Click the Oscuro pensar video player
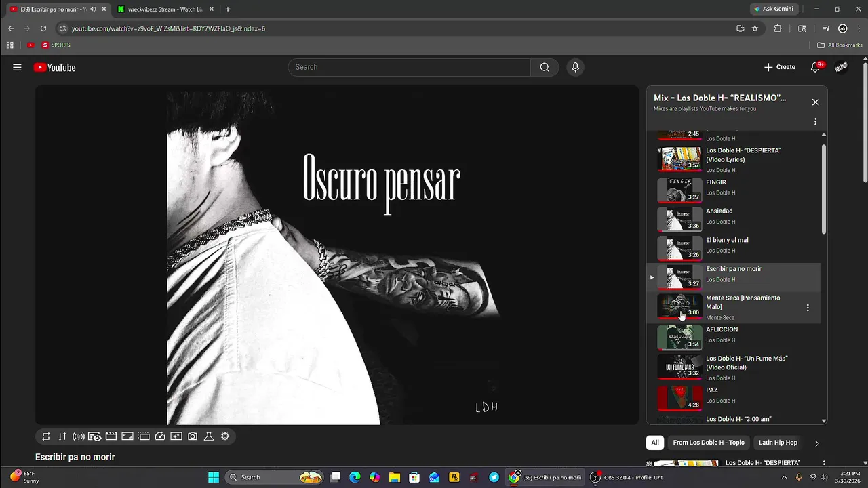This screenshot has height=488, width=868. (x=337, y=255)
